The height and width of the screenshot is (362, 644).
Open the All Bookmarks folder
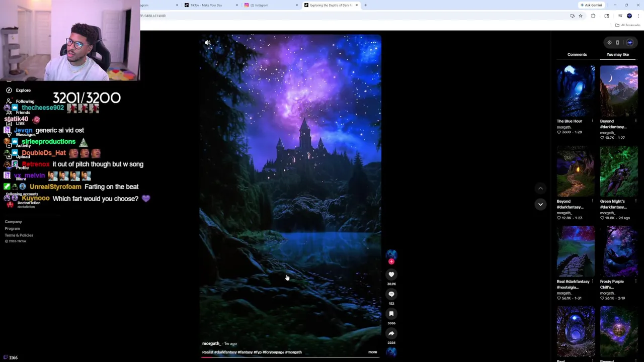click(627, 25)
